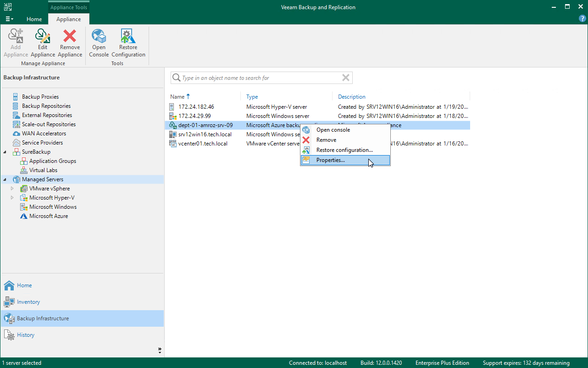
Task: Click the Inventory view icon
Action: coord(9,302)
